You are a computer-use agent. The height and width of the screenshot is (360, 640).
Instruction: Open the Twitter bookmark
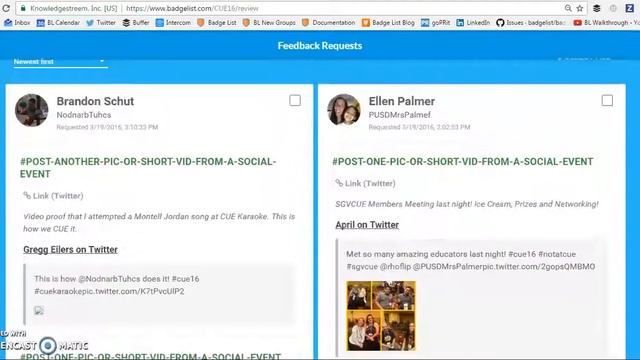click(101, 23)
